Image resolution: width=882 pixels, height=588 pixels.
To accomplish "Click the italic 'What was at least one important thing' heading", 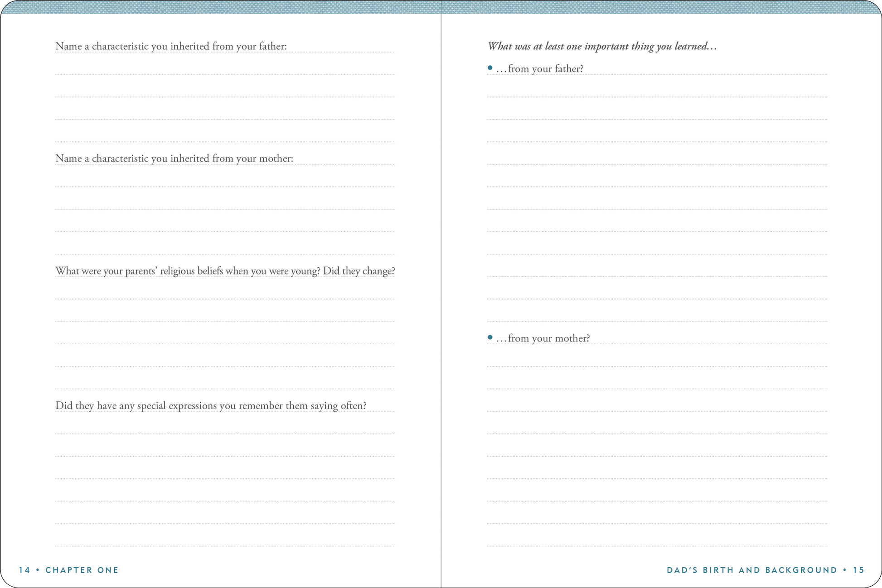I will click(x=602, y=46).
